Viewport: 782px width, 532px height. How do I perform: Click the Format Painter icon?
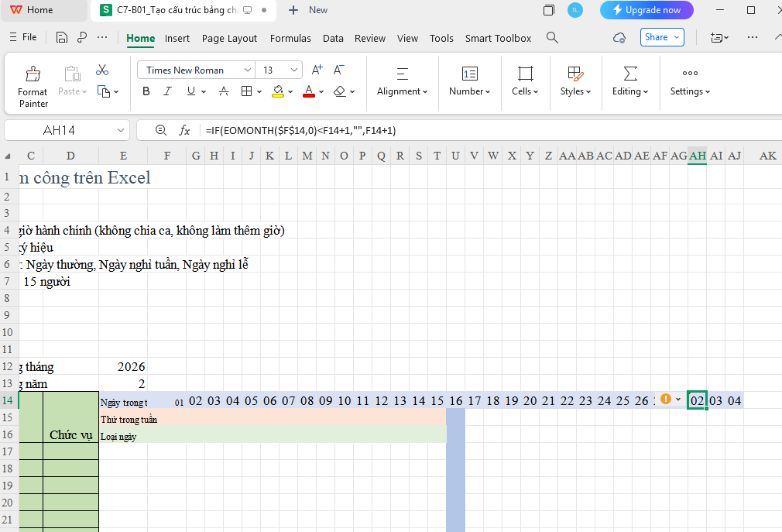[x=33, y=74]
